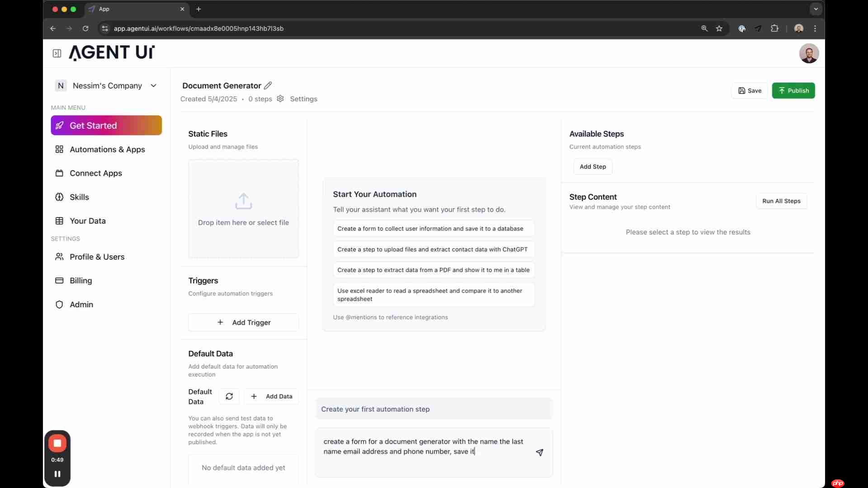Screen dimensions: 868x488
Task: Edit the Document Generator name pencil icon
Action: (x=268, y=85)
